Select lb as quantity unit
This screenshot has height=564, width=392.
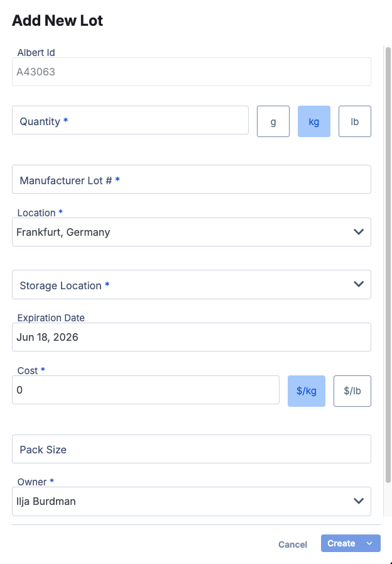click(355, 121)
